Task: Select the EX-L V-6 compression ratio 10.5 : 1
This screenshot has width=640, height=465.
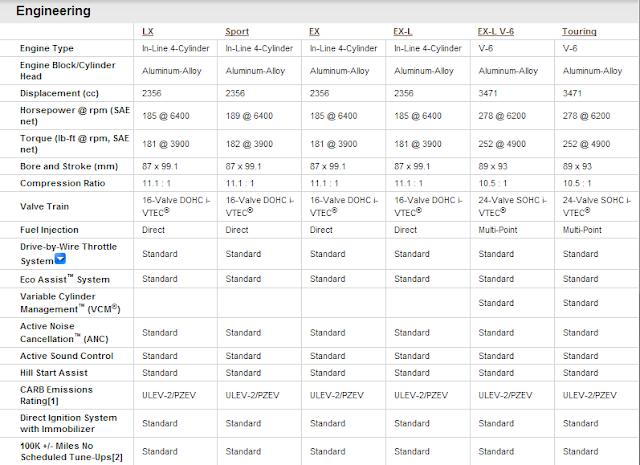Action: [x=493, y=183]
